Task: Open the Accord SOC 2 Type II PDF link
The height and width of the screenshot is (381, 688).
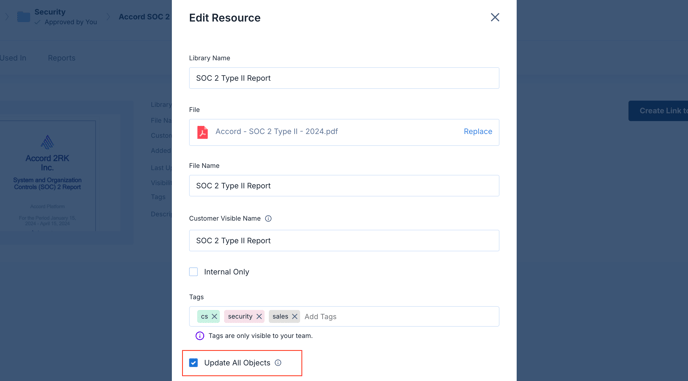Action: (276, 132)
